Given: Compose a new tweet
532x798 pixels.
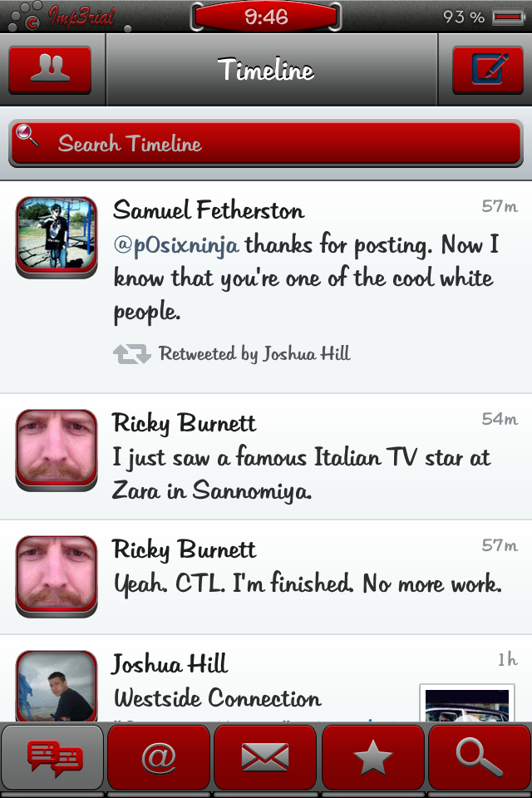Looking at the screenshot, I should click(x=487, y=70).
